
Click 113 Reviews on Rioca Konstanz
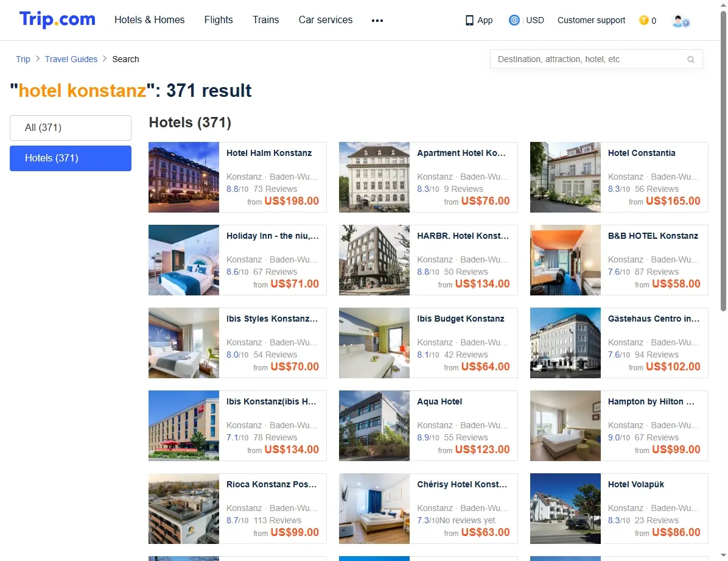277,520
